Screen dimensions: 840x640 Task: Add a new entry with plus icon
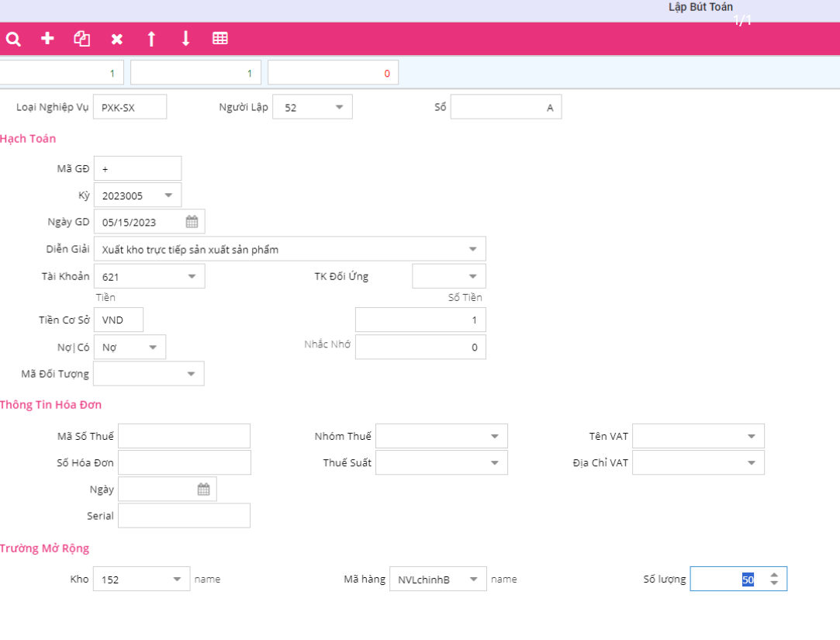point(47,39)
